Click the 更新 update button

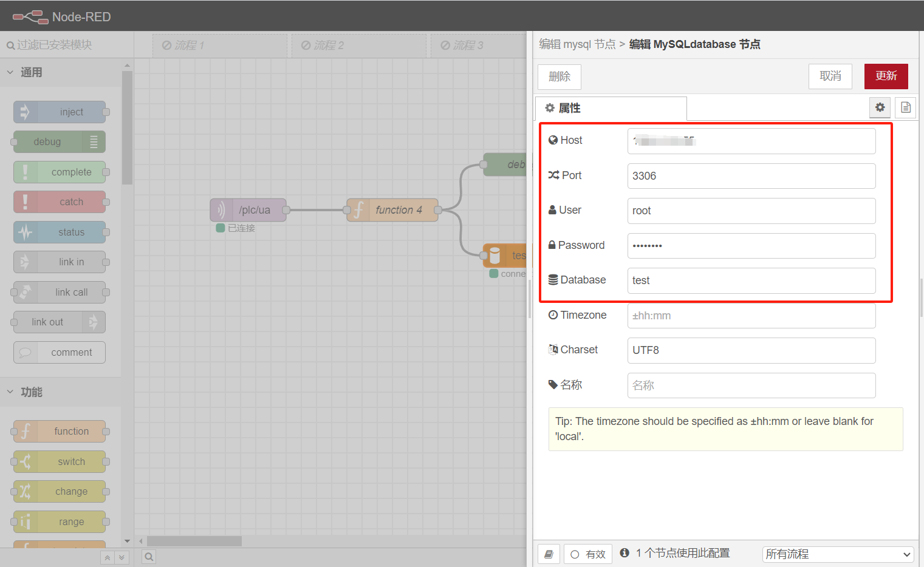(x=886, y=76)
